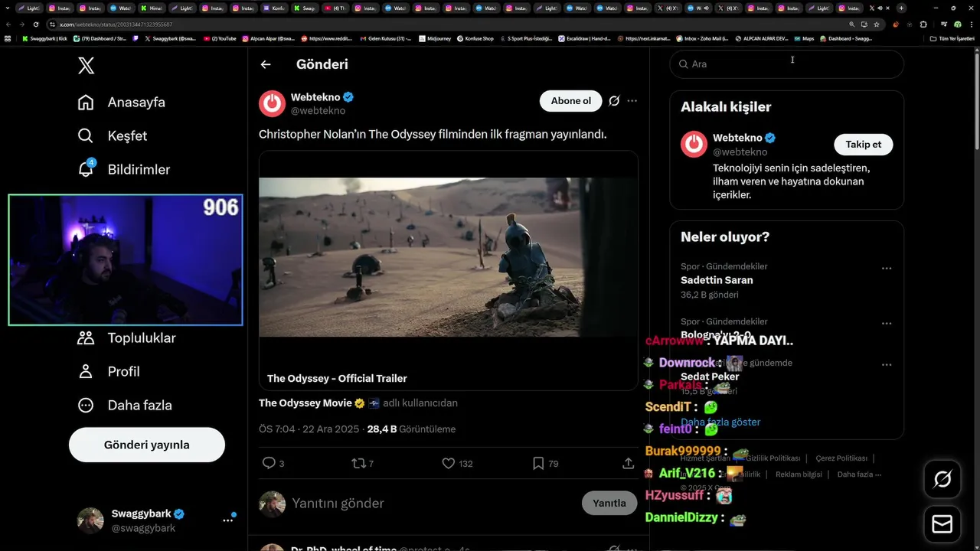Image resolution: width=980 pixels, height=551 pixels.
Task: Open the site info icon beside the URL
Action: 52,24
